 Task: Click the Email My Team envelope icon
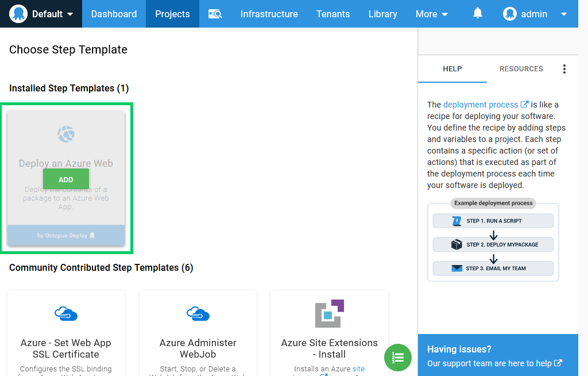point(457,268)
